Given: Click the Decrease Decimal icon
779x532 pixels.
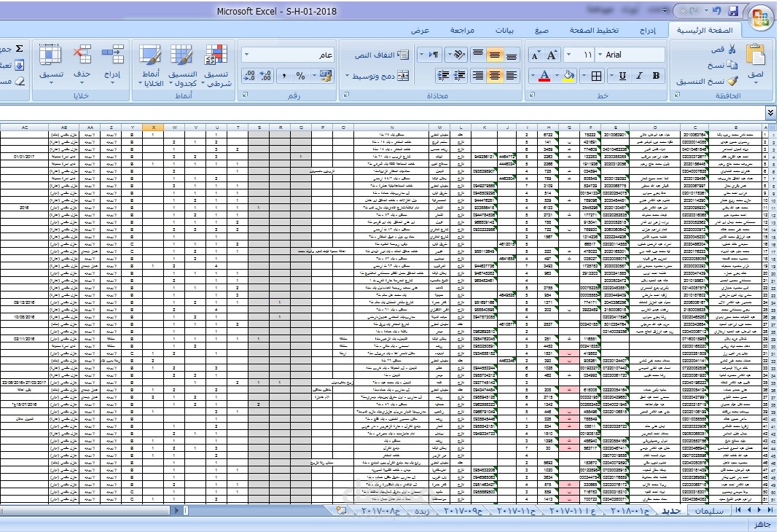Looking at the screenshot, I should click(249, 76).
